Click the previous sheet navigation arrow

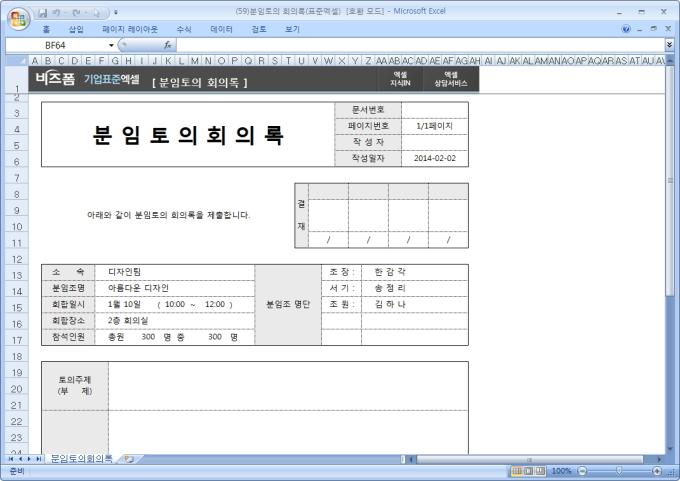(x=20, y=459)
